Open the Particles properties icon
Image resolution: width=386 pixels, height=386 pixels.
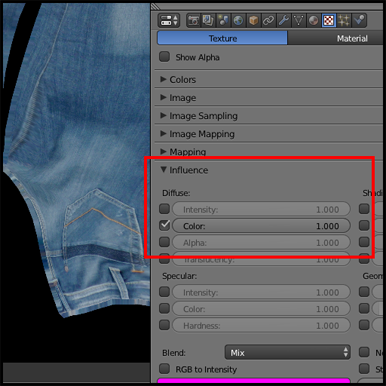click(344, 21)
